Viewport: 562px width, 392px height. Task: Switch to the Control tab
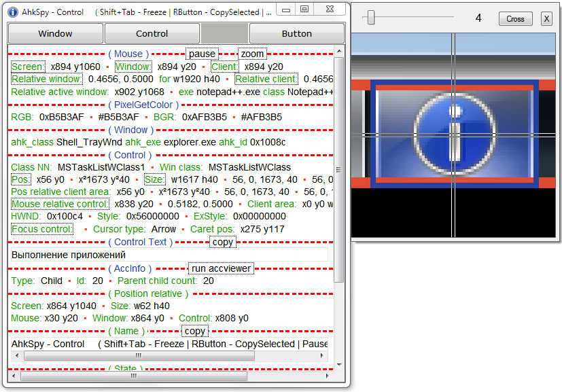(x=152, y=34)
